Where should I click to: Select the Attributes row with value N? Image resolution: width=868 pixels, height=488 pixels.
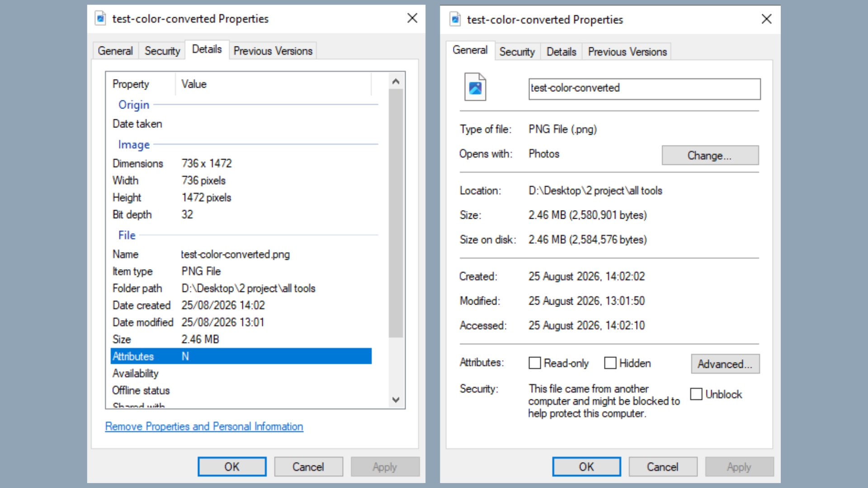241,356
